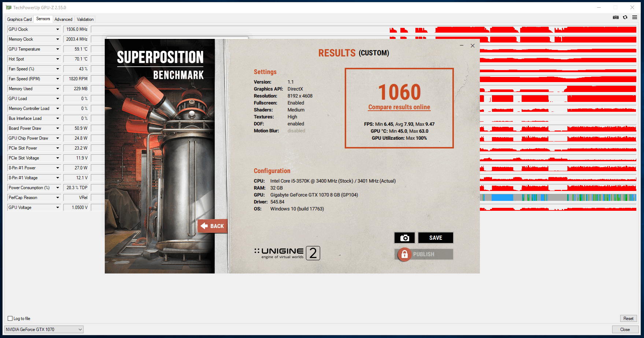Click the Memory Used value 229 MB

click(x=77, y=89)
